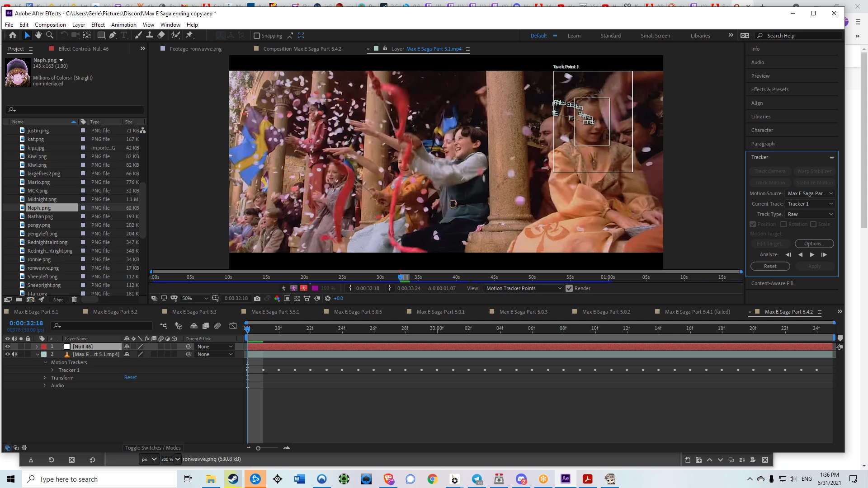Select the Zoom tool
Viewport: 868px width, 488px height.
pos(50,35)
